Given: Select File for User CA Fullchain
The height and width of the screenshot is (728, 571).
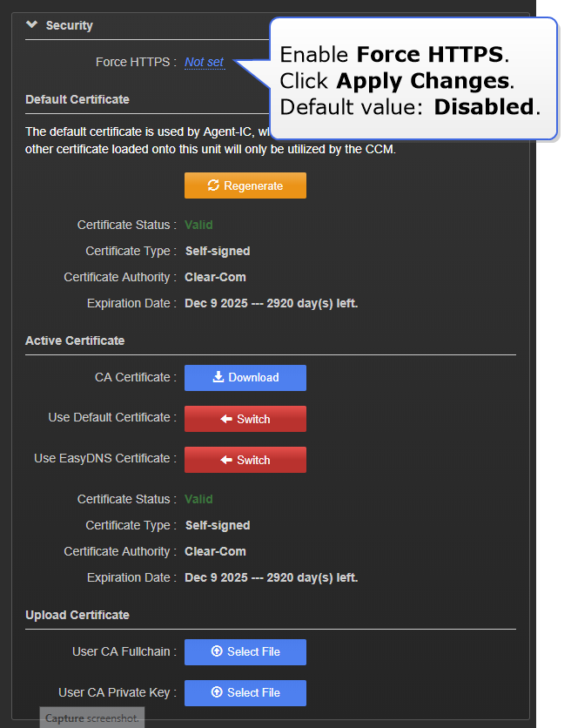Looking at the screenshot, I should pos(245,652).
